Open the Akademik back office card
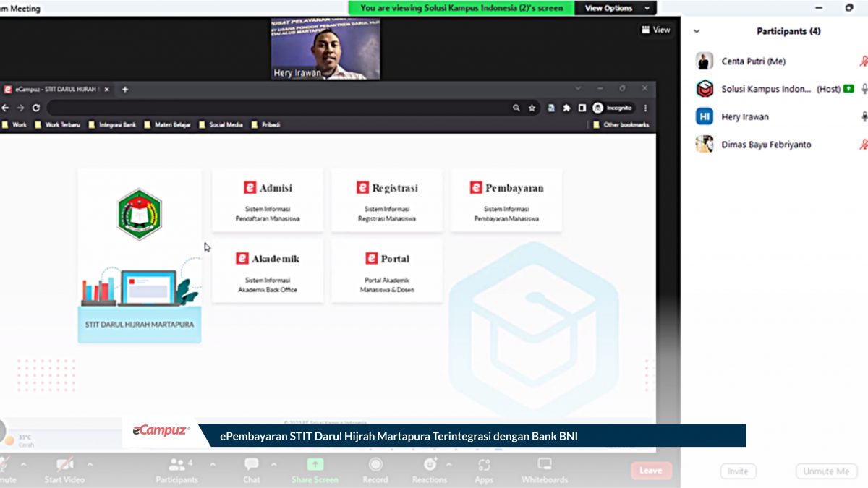 pos(268,271)
